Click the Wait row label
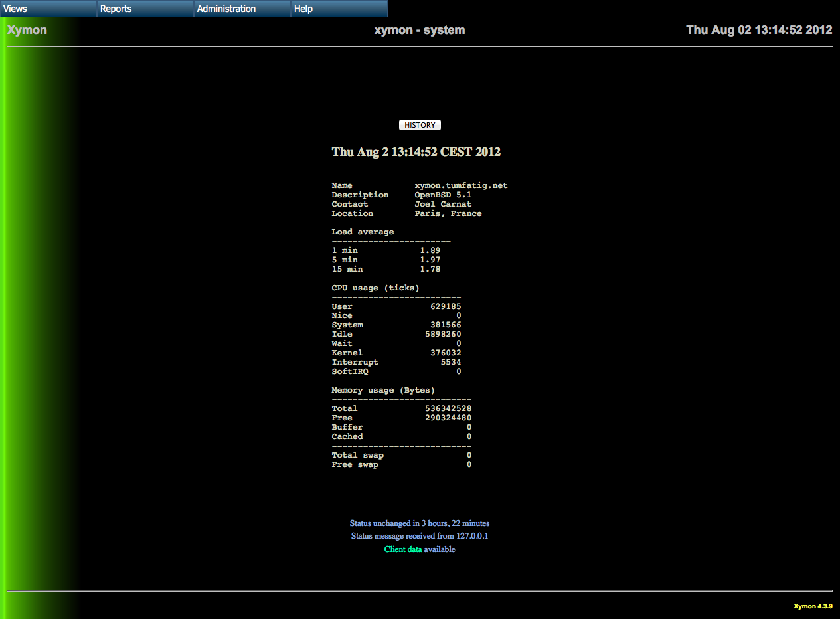Image resolution: width=840 pixels, height=619 pixels. [342, 343]
